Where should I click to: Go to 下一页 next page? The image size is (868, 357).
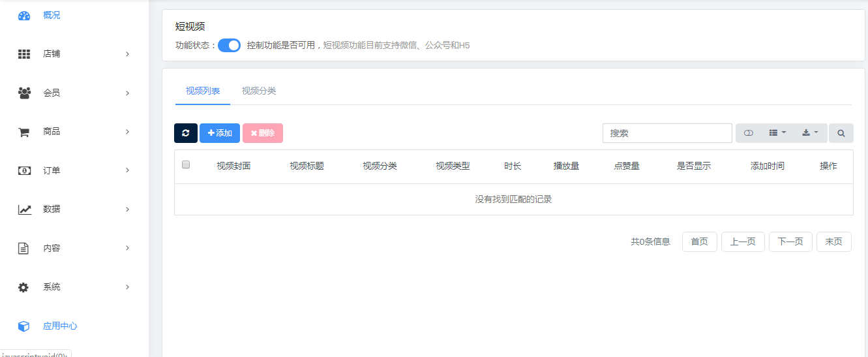pos(790,241)
